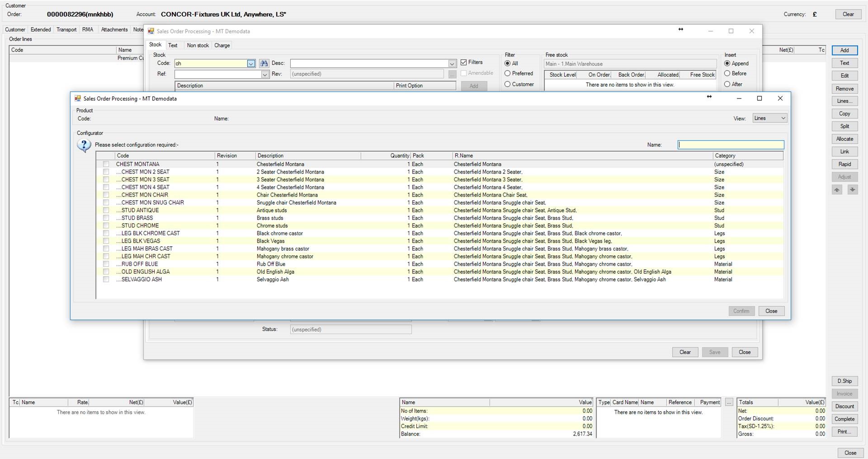Tick the CHEST MONTANA checkbox

(106, 164)
